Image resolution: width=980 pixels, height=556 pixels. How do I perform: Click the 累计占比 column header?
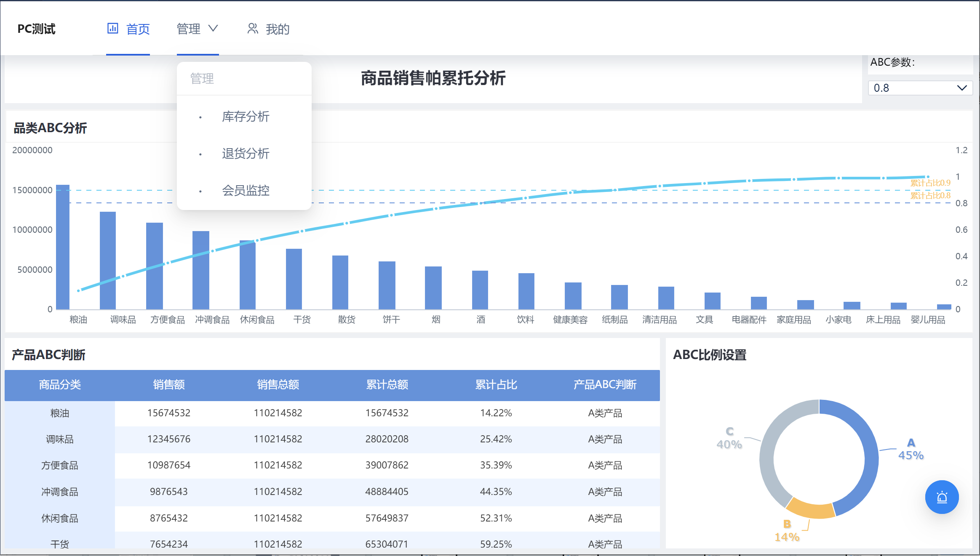pos(496,385)
